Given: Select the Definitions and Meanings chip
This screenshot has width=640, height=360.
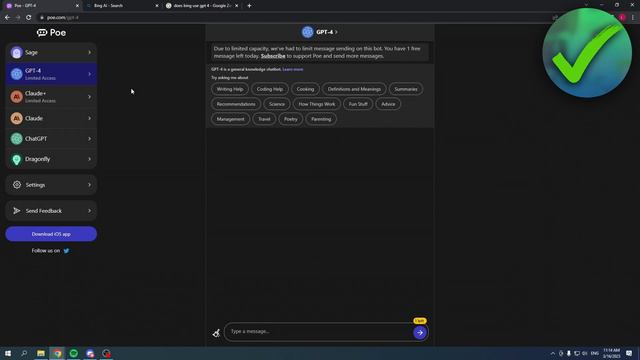Looking at the screenshot, I should coord(354,89).
